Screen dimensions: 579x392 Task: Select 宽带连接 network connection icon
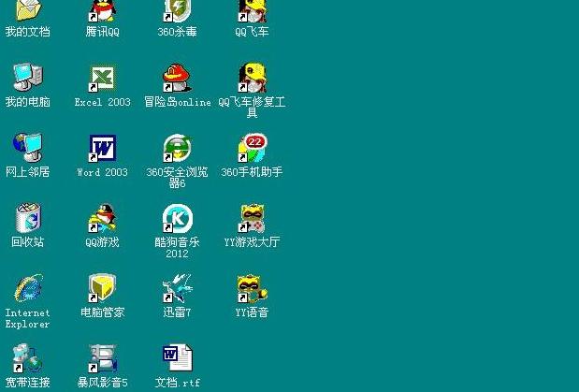pyautogui.click(x=28, y=358)
